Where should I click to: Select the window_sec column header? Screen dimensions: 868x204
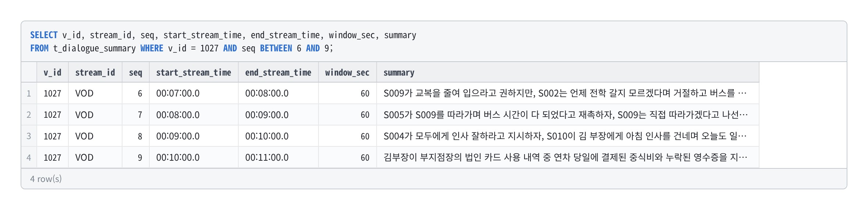(x=348, y=73)
